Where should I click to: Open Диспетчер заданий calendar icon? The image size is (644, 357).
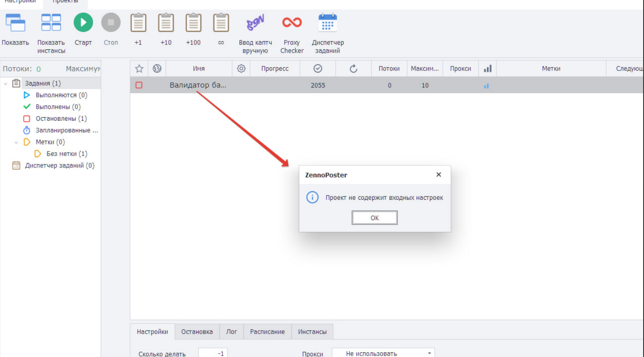[x=328, y=23]
